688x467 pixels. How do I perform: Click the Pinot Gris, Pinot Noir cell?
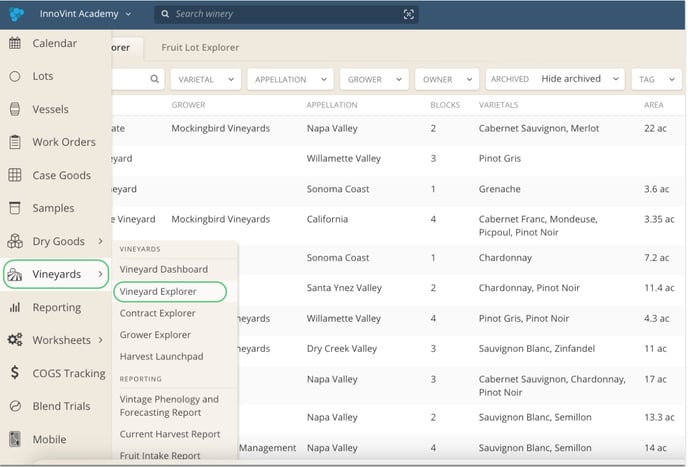pos(524,318)
